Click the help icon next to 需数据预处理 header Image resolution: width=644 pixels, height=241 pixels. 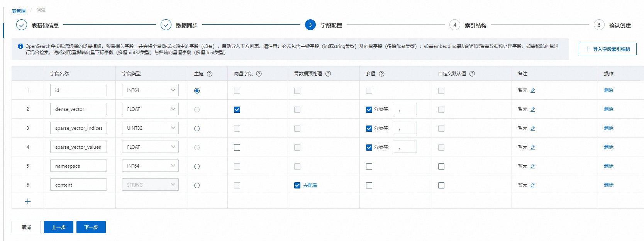328,74
